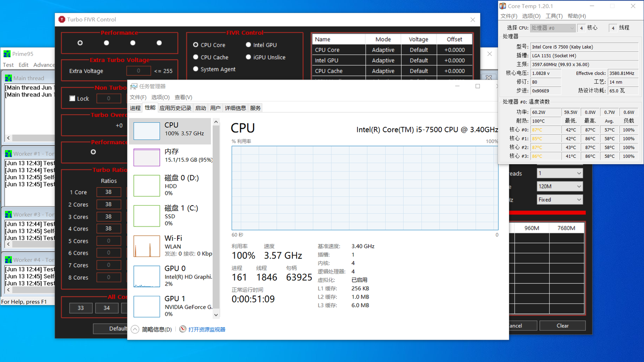Switch to the 启动 tab

coord(201,108)
